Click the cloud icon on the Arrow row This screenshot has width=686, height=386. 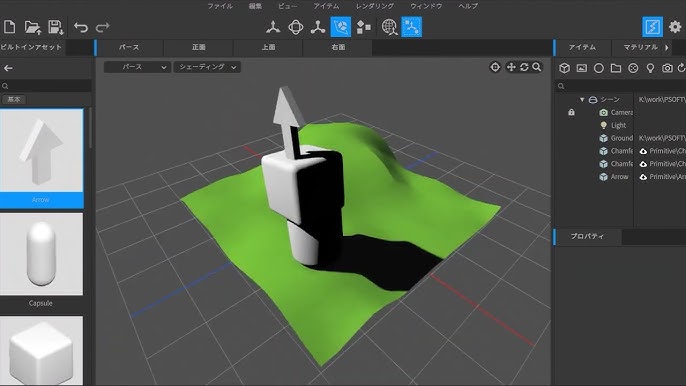(x=643, y=177)
